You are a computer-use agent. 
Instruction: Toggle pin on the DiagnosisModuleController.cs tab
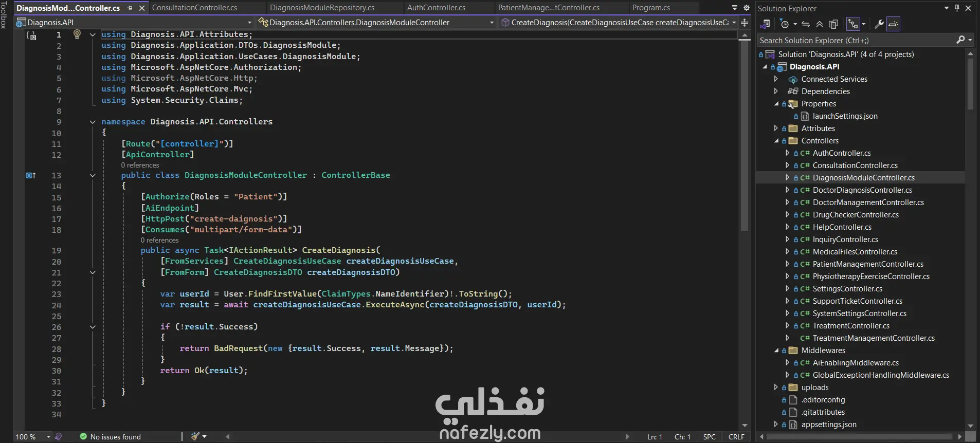click(130, 8)
